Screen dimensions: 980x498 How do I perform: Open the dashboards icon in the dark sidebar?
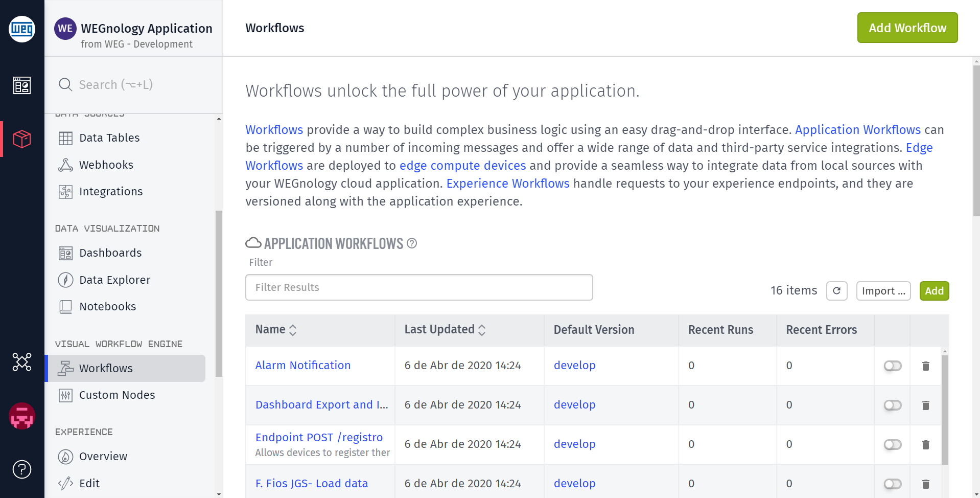[22, 85]
